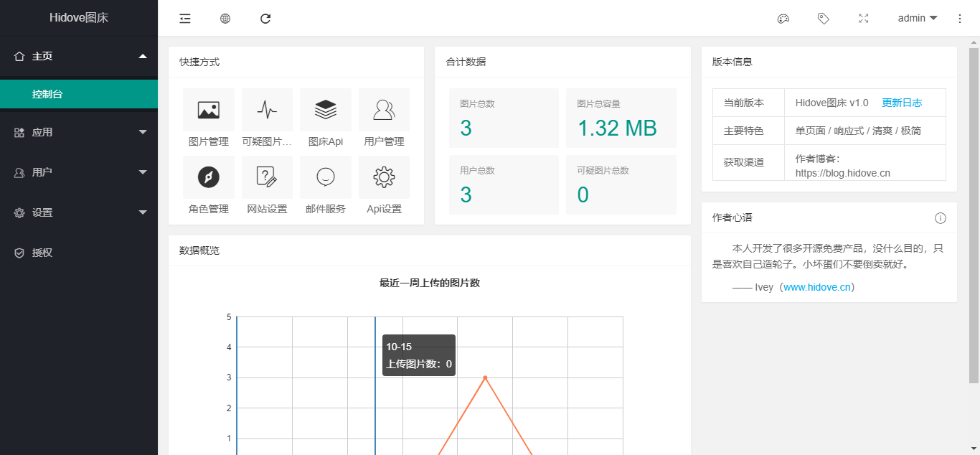Select 控制台 in the sidebar
This screenshot has width=980, height=455.
tap(79, 94)
